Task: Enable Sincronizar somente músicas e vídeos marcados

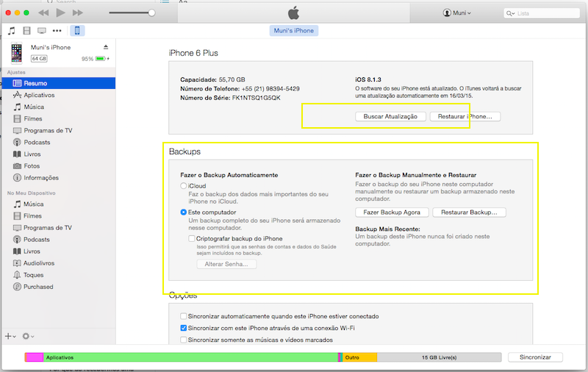Action: click(x=183, y=340)
